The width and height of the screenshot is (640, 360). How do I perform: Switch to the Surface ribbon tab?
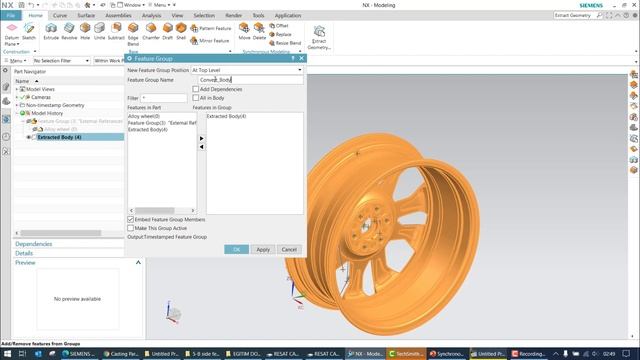tap(86, 15)
